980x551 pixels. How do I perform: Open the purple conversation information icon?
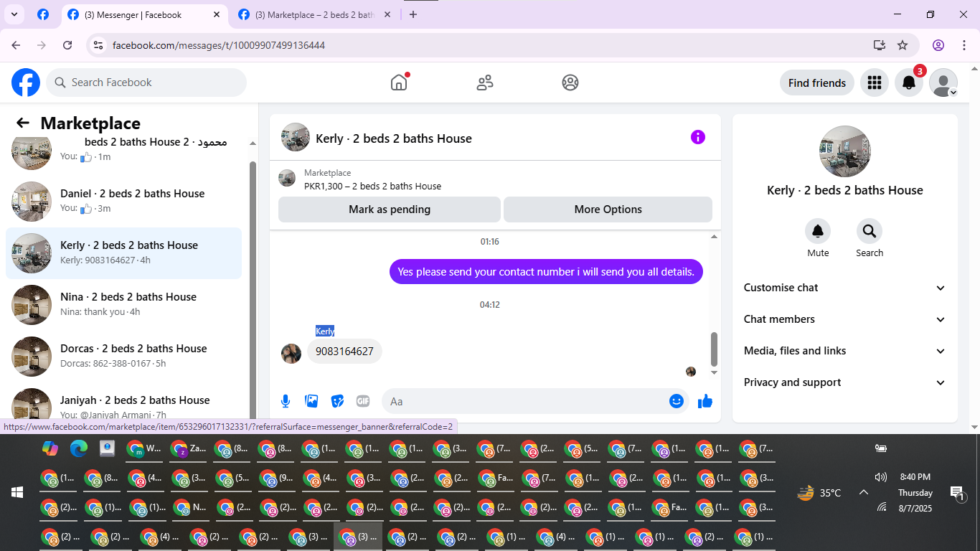point(698,138)
